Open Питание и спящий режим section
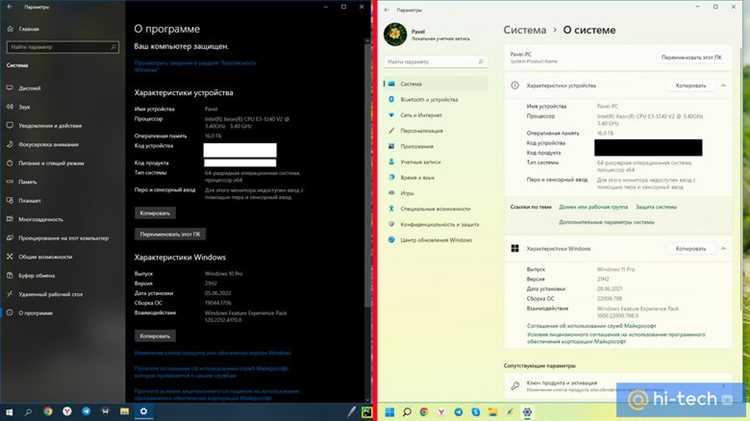 coord(51,163)
